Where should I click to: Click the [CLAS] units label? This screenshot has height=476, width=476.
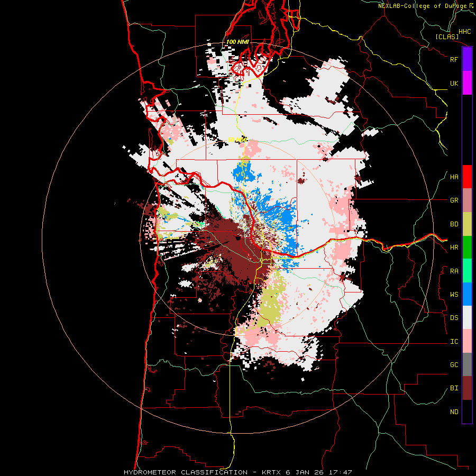[447, 36]
